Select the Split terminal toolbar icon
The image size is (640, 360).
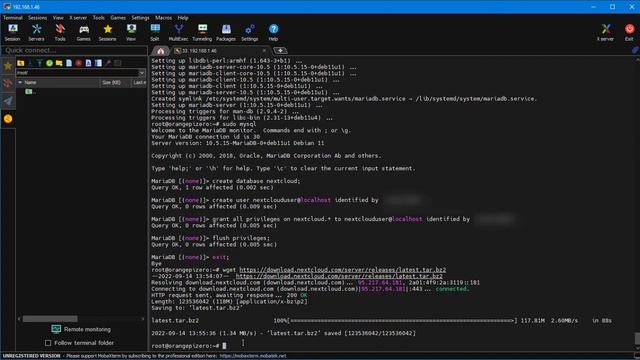coord(155,32)
